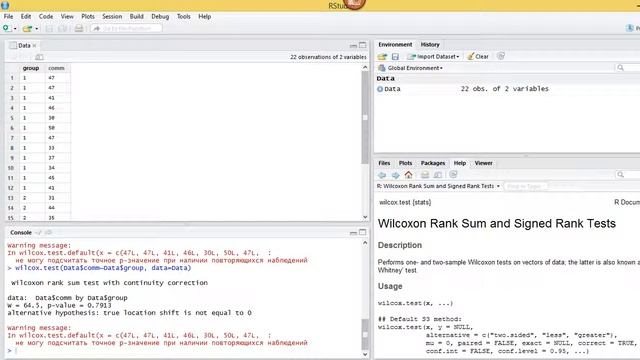Refresh the Help topic
Screen dimensions: 640x360
[453, 175]
